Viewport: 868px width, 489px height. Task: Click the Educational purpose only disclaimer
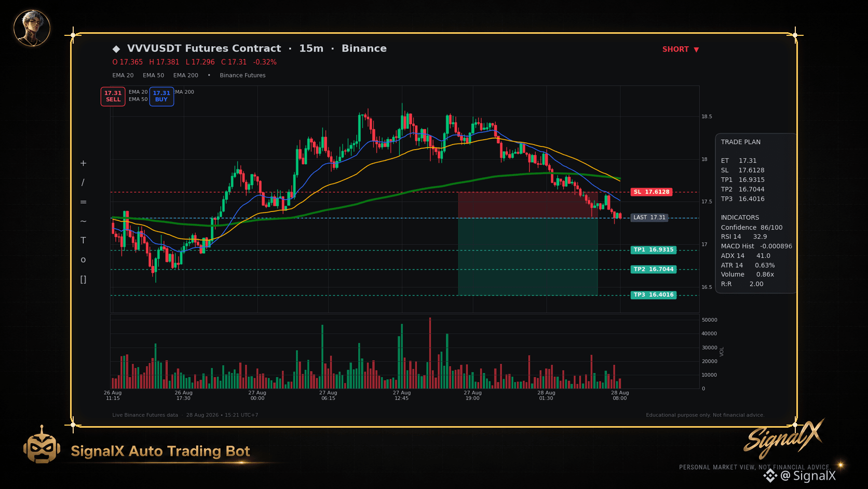tap(705, 415)
